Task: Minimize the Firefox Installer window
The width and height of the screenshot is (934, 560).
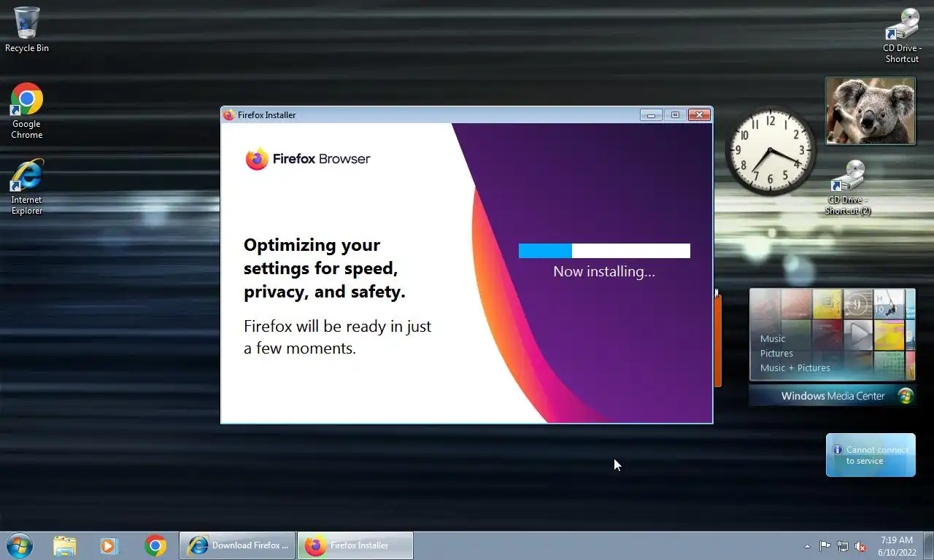Action: 651,115
